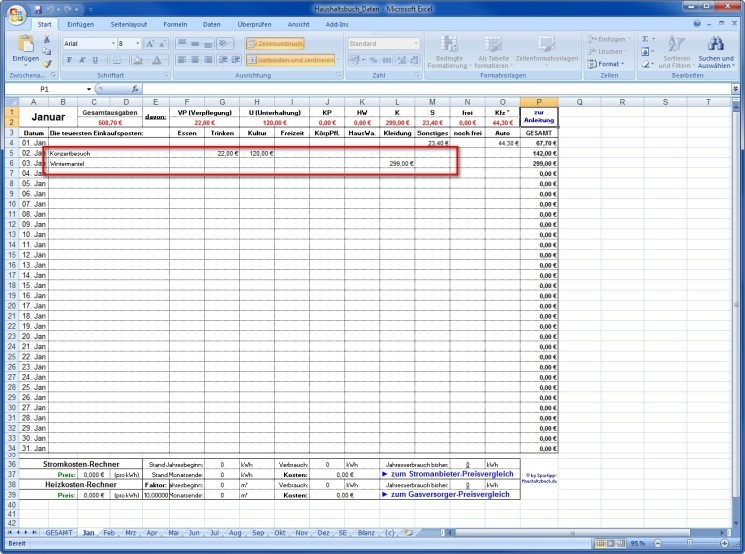Paste using the large Einfügen clipboard icon
This screenshot has height=554, width=745.
[26, 49]
